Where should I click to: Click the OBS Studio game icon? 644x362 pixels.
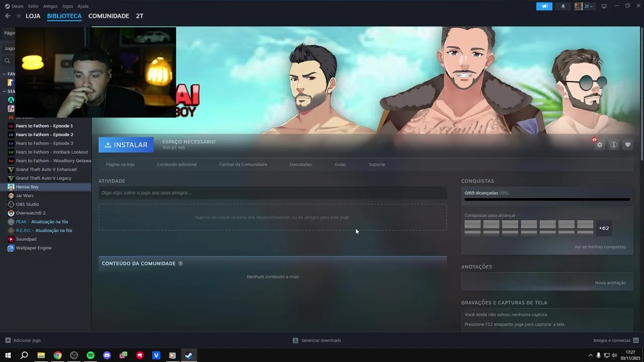pyautogui.click(x=11, y=204)
